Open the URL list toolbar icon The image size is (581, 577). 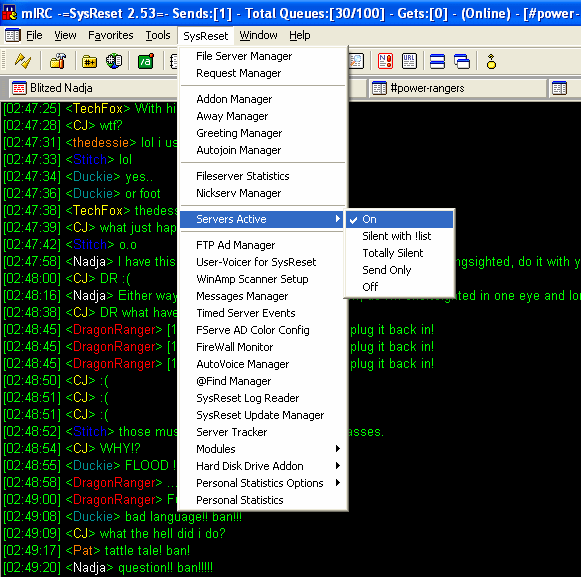[x=409, y=61]
